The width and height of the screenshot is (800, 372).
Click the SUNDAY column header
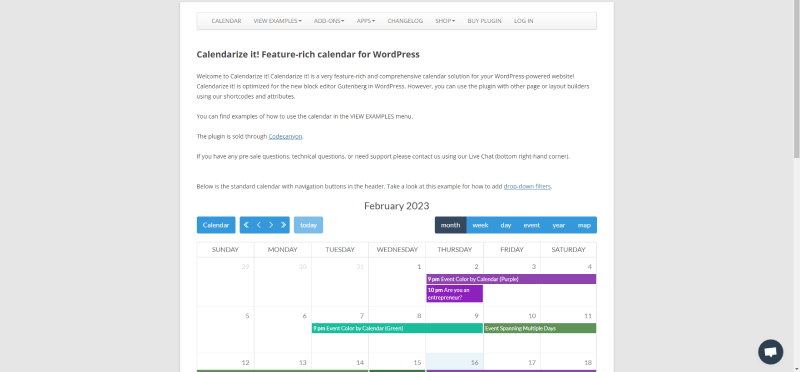point(225,250)
